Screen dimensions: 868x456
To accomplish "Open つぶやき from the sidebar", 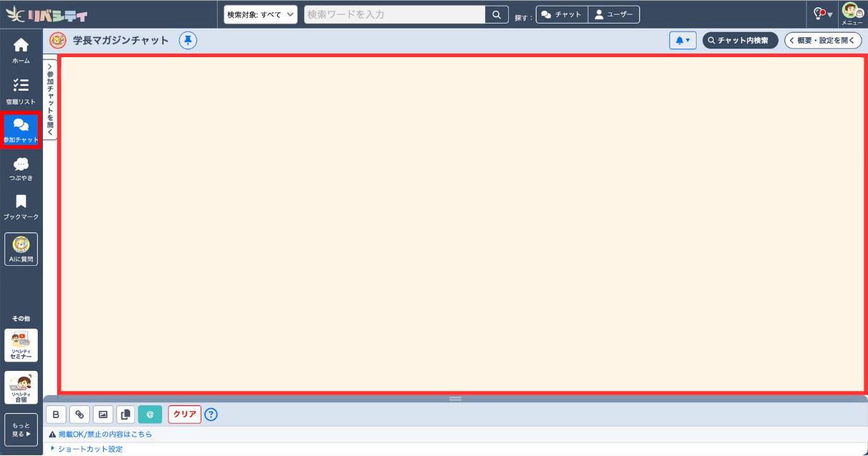I will point(21,169).
